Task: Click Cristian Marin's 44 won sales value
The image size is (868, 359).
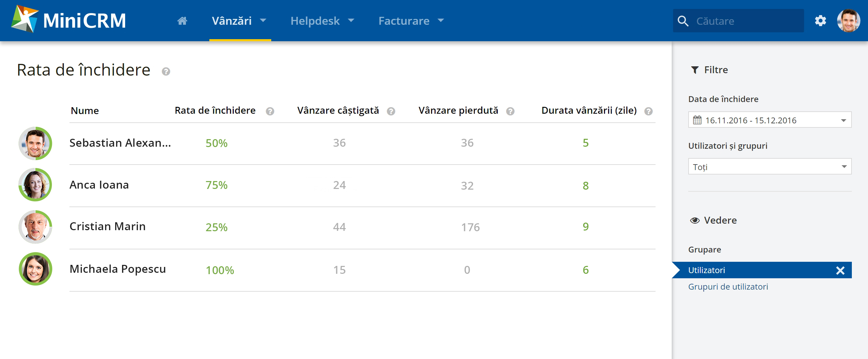Action: click(x=339, y=227)
